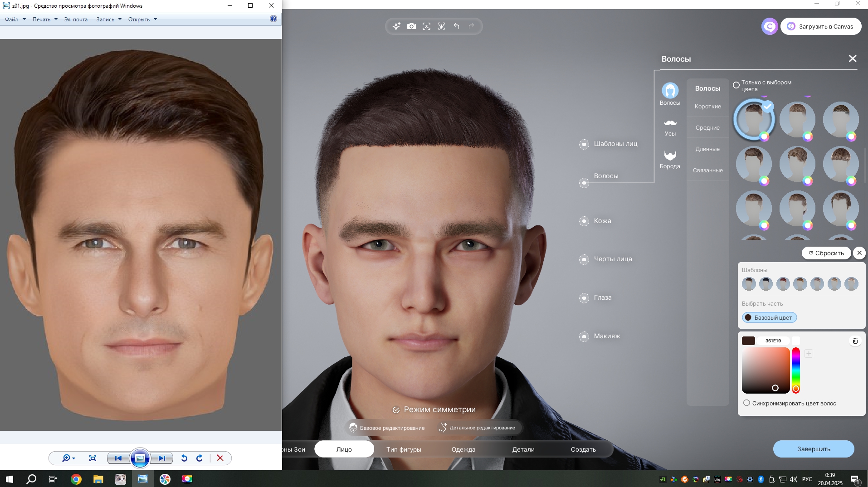
Task: Toggle the 'Режим симметрии' checkbox
Action: click(x=396, y=410)
